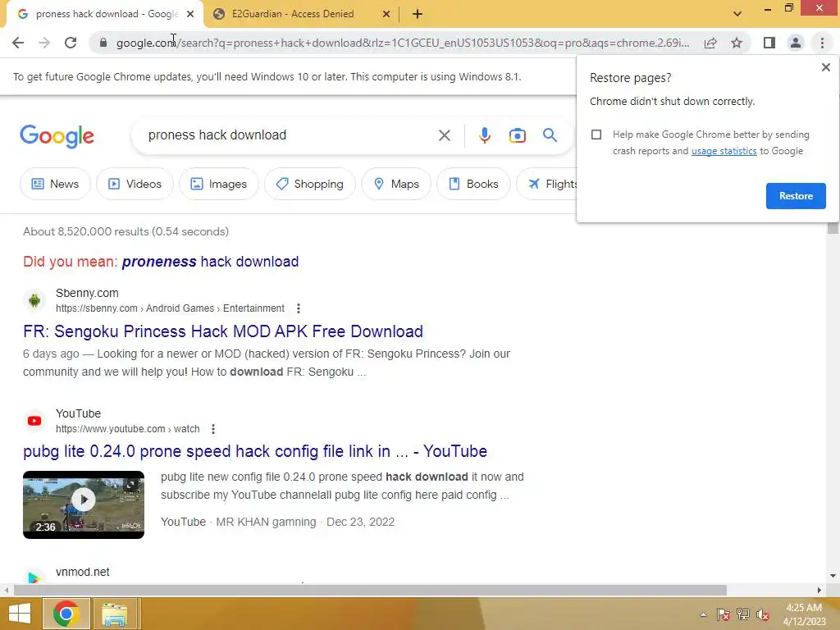
Task: Clear the Google search box text
Action: point(444,135)
